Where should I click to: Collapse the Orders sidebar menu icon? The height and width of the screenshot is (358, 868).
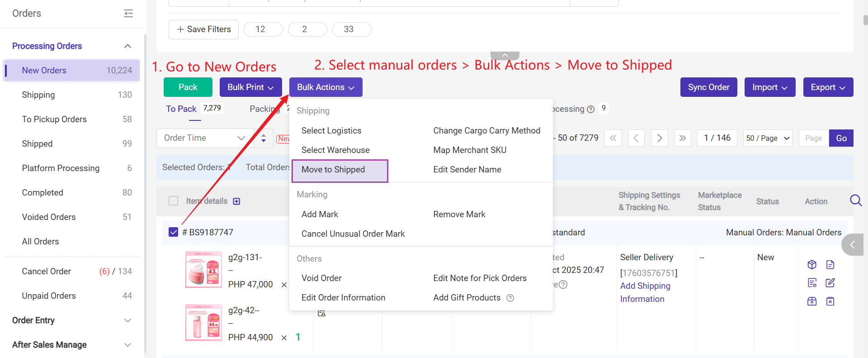(x=128, y=14)
